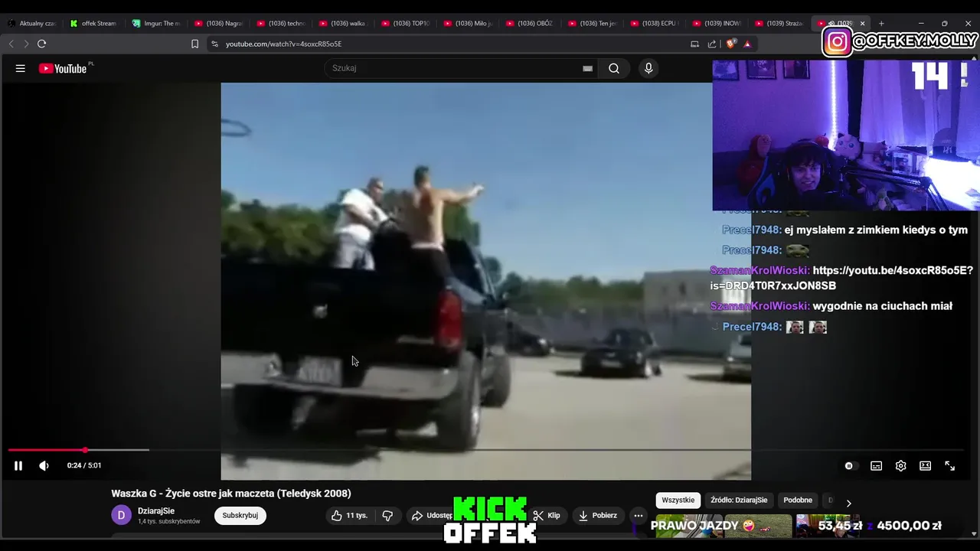Click the Pobierz download button
Image resolution: width=980 pixels, height=551 pixels.
pos(598,515)
